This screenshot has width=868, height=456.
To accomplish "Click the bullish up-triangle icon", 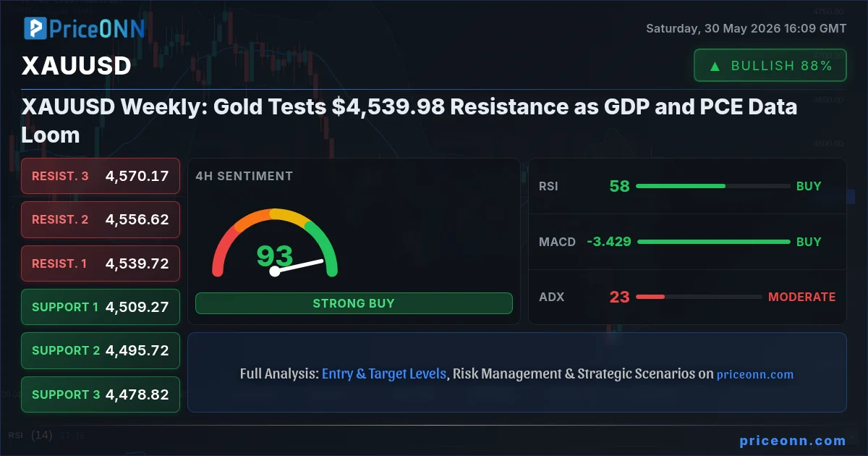I will 715,66.
